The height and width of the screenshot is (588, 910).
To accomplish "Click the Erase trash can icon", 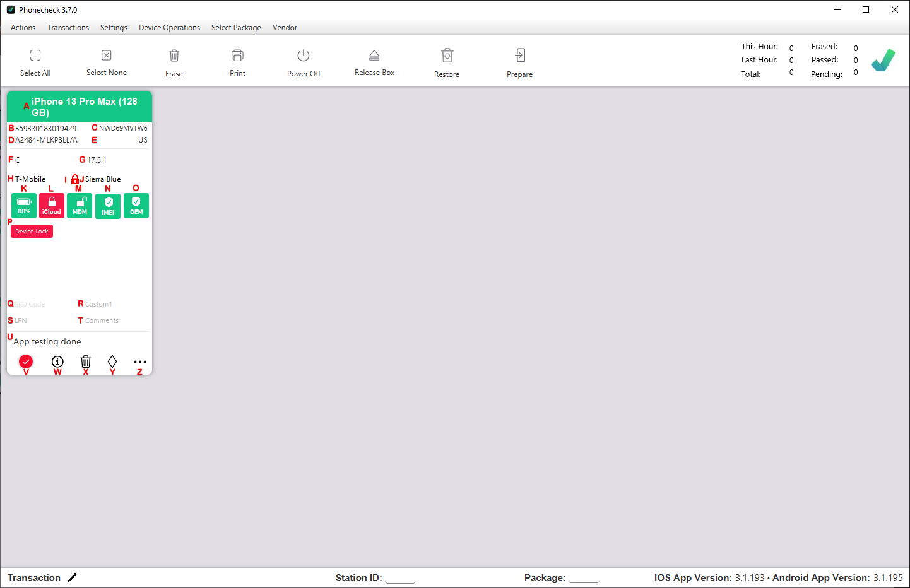I will click(x=174, y=56).
